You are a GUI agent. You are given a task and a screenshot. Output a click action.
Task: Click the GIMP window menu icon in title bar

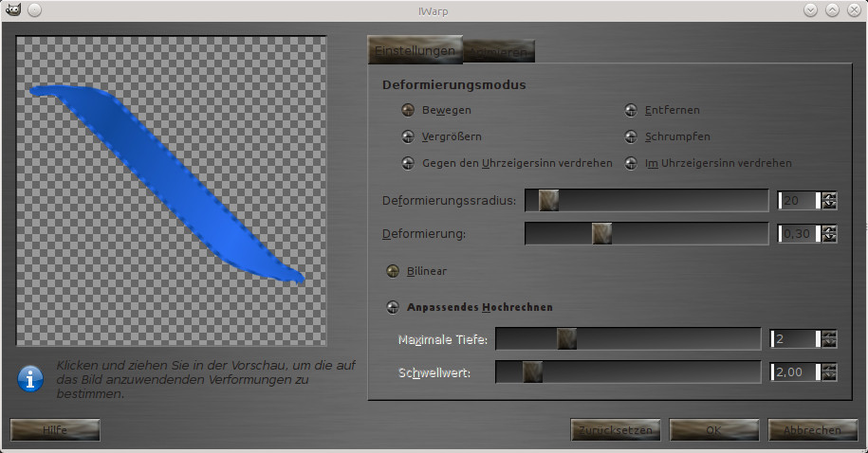[12, 9]
